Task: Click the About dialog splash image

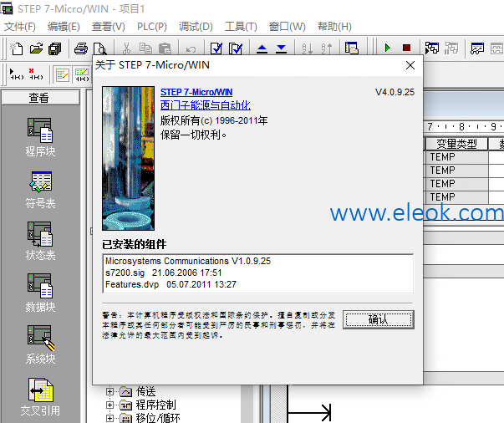Action: pyautogui.click(x=128, y=158)
